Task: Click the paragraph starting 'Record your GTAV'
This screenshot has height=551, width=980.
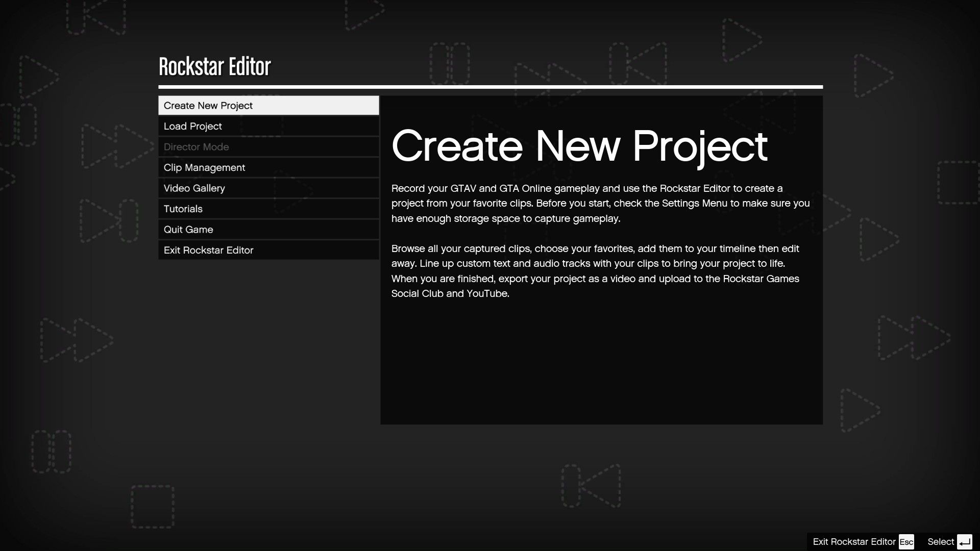Action: [x=600, y=203]
